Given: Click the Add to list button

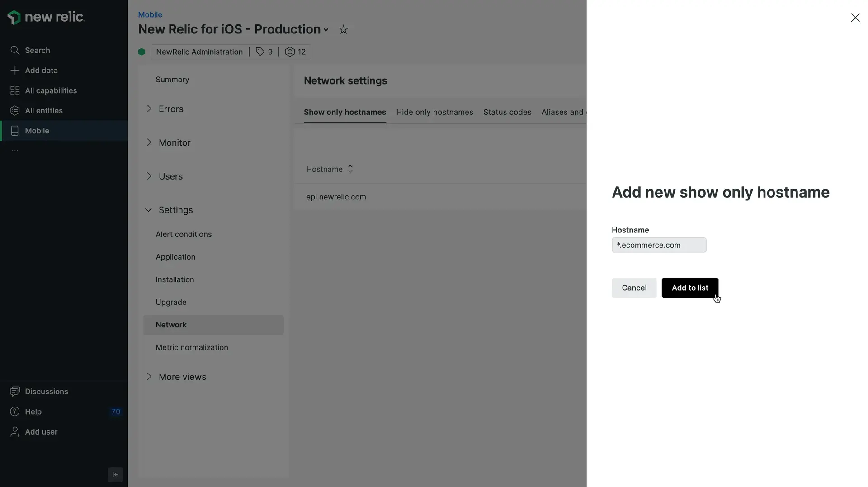Looking at the screenshot, I should pos(690,288).
